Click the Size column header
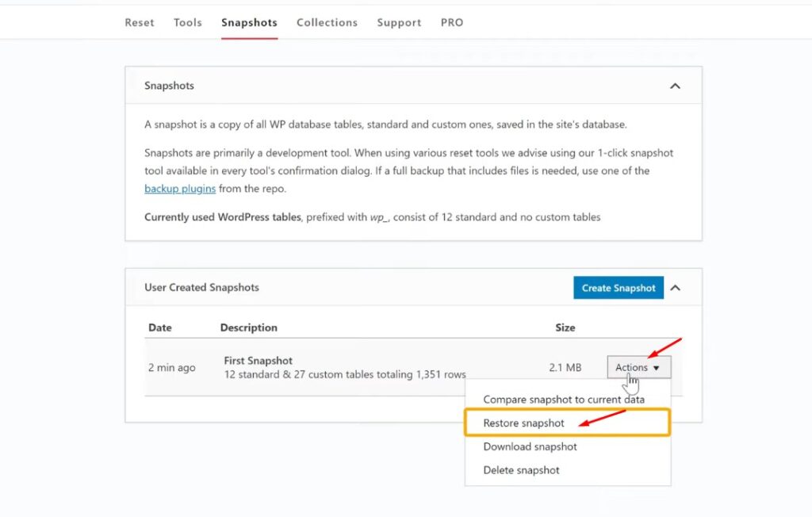This screenshot has height=517, width=812. pos(566,327)
